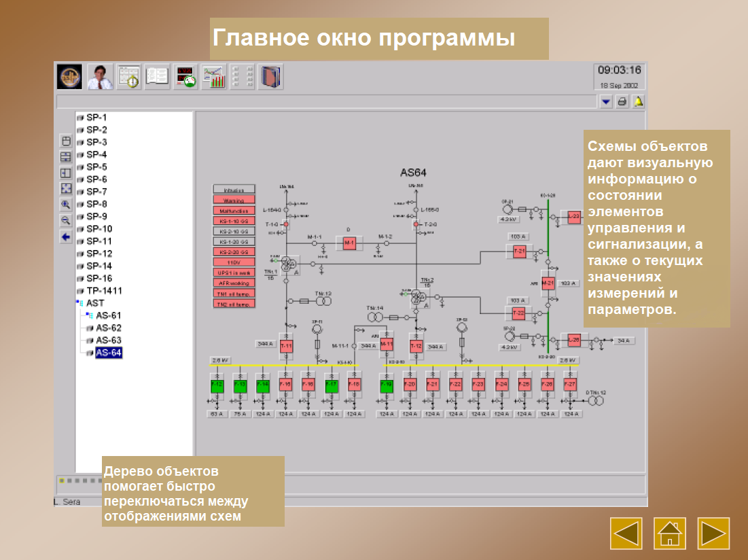This screenshot has height=560, width=748.
Task: Select SP-10 in object tree
Action: point(99,229)
